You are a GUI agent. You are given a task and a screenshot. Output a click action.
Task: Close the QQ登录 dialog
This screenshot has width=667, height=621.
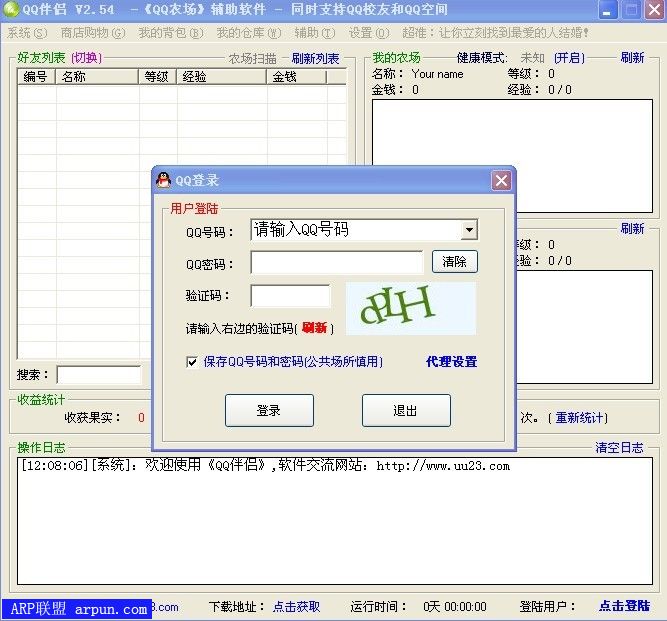coord(501,180)
